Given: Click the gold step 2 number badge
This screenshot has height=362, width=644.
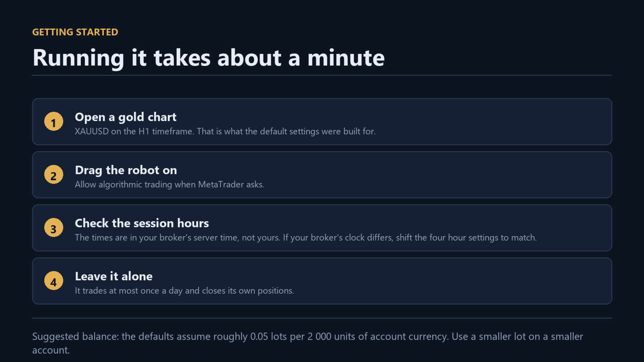Looking at the screenshot, I should point(54,175).
